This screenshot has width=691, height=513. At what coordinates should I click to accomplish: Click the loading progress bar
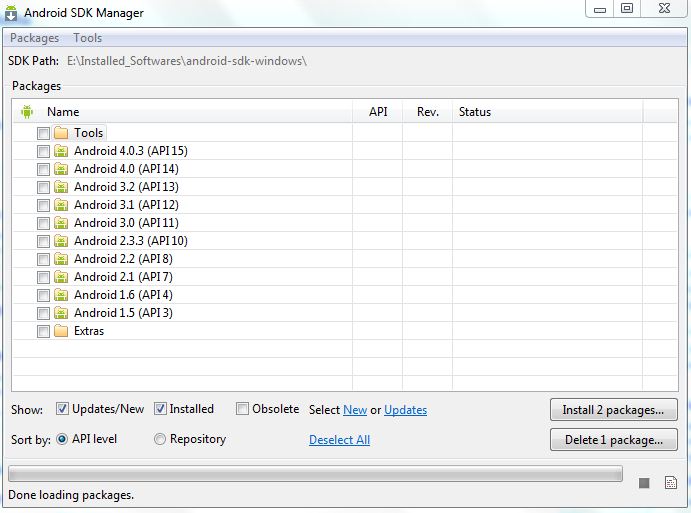pos(314,473)
